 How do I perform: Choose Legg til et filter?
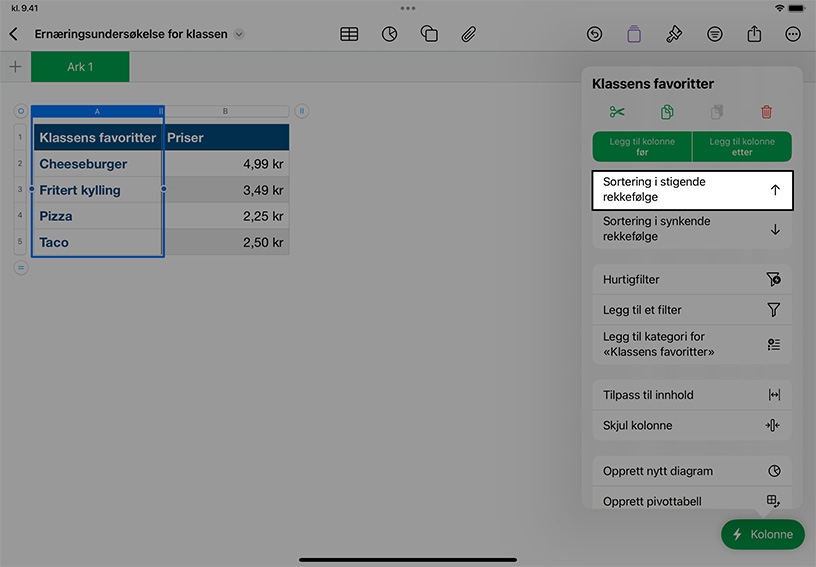(692, 310)
